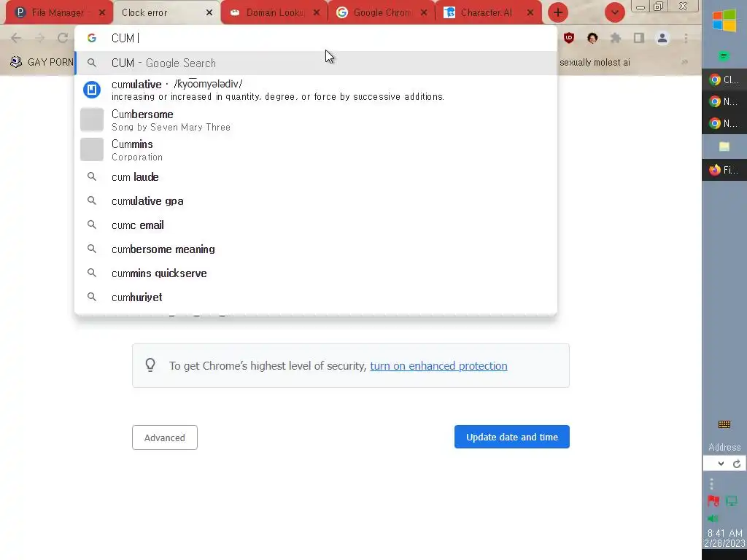Click the taskbar Address input box
The height and width of the screenshot is (560, 747).
pyautogui.click(x=710, y=464)
